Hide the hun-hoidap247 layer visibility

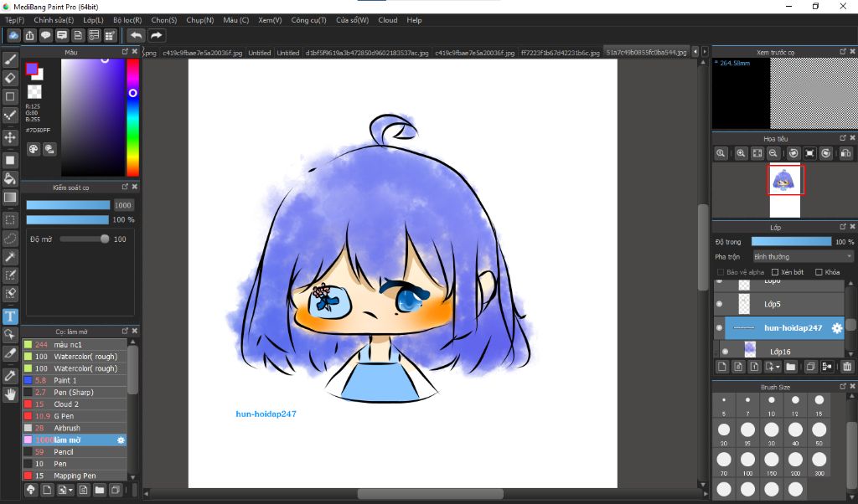point(720,328)
